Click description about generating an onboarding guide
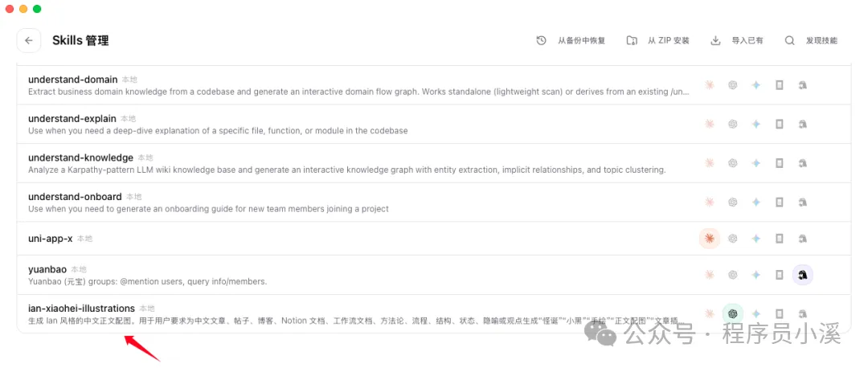The height and width of the screenshot is (368, 868). point(209,209)
